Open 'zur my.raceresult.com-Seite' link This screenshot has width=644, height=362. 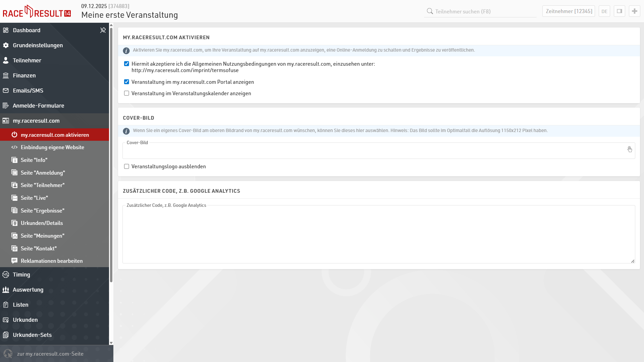coord(50,354)
